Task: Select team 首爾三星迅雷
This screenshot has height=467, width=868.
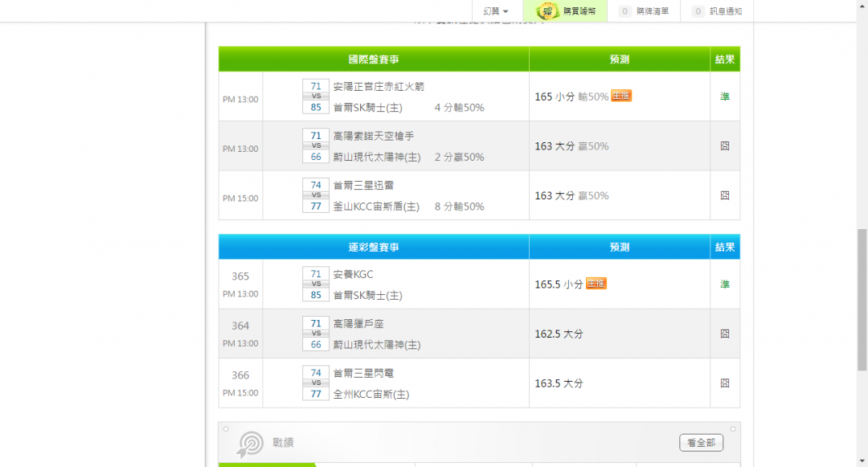Action: point(363,186)
